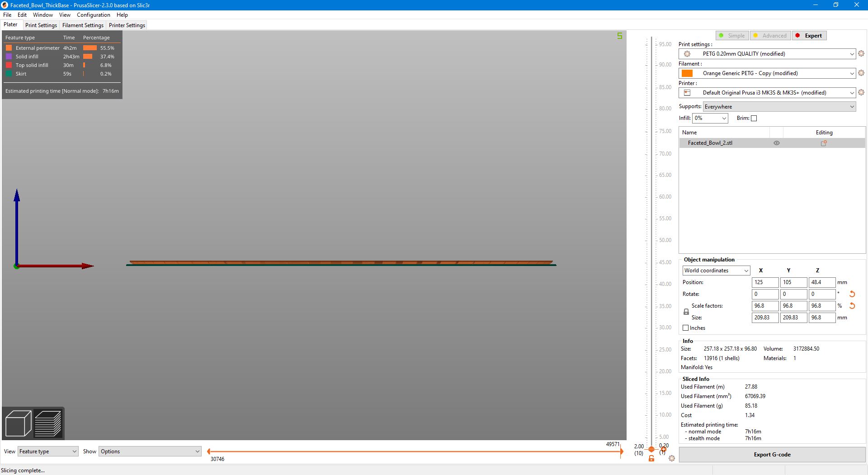Select Advanced mode
Screen dimensions: 868x475
tap(770, 36)
